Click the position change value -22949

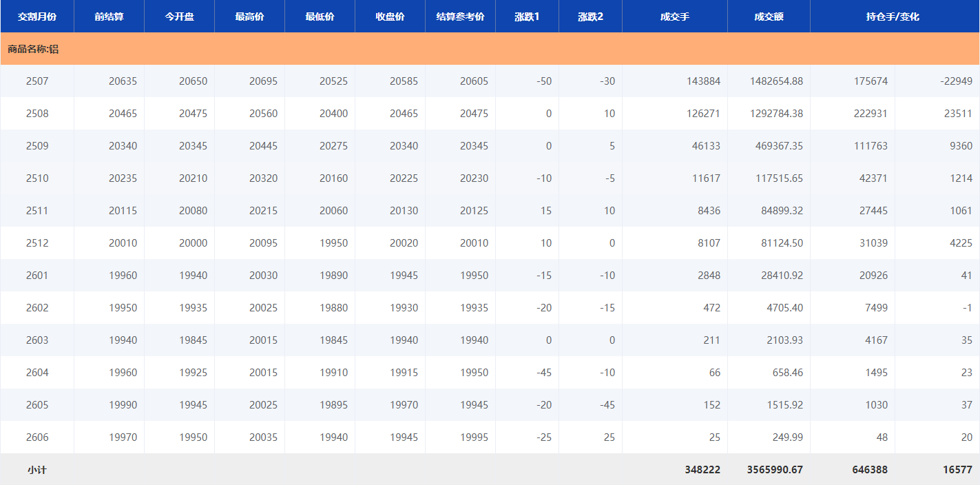[956, 81]
